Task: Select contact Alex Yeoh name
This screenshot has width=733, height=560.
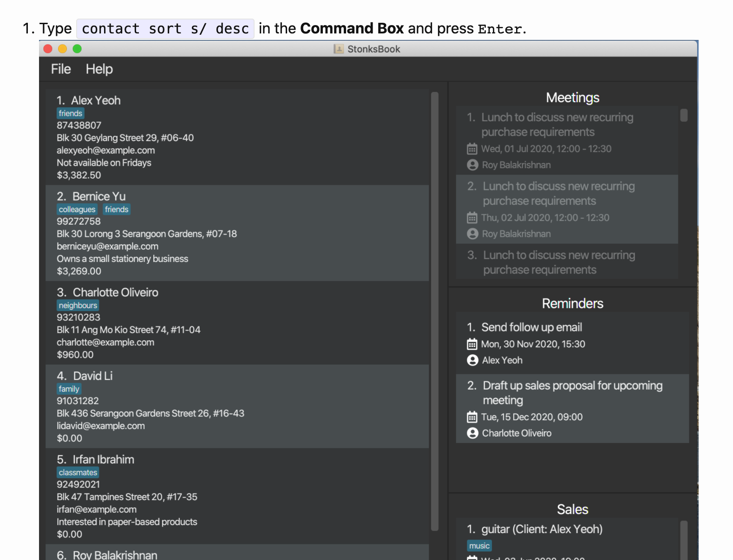Action: (96, 100)
